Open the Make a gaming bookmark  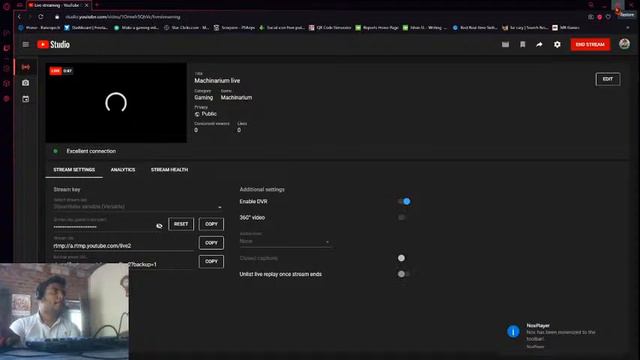[136, 28]
